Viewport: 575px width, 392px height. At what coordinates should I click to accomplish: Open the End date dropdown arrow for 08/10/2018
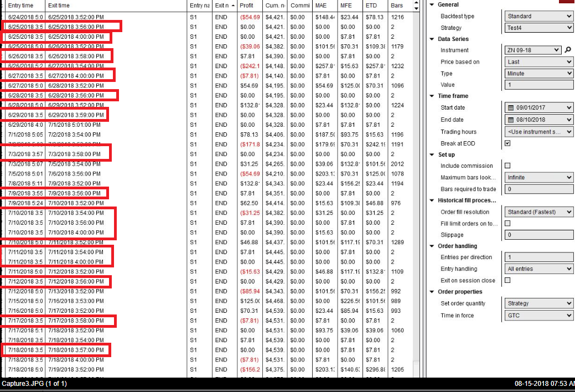[x=569, y=120]
